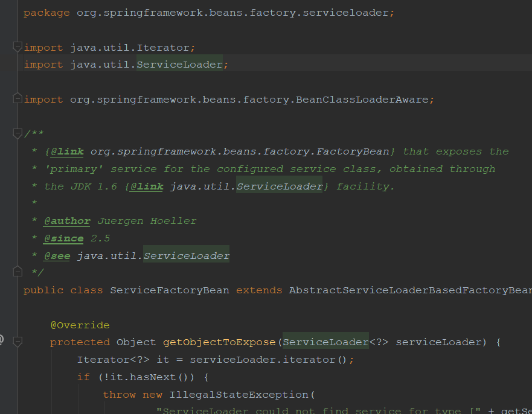Click the override gutter icon beside getObjectToExpose
532x414 pixels.
1,339
